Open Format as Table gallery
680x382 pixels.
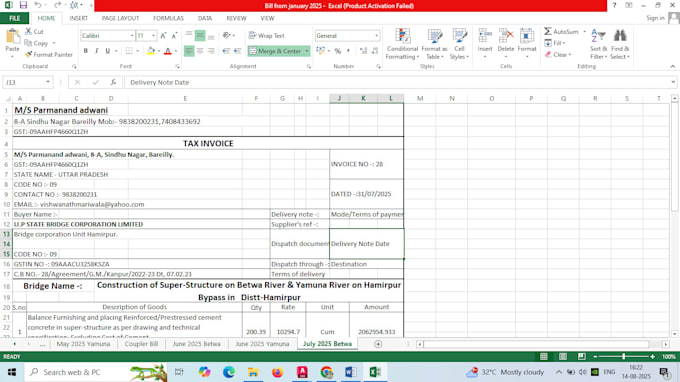[434, 44]
